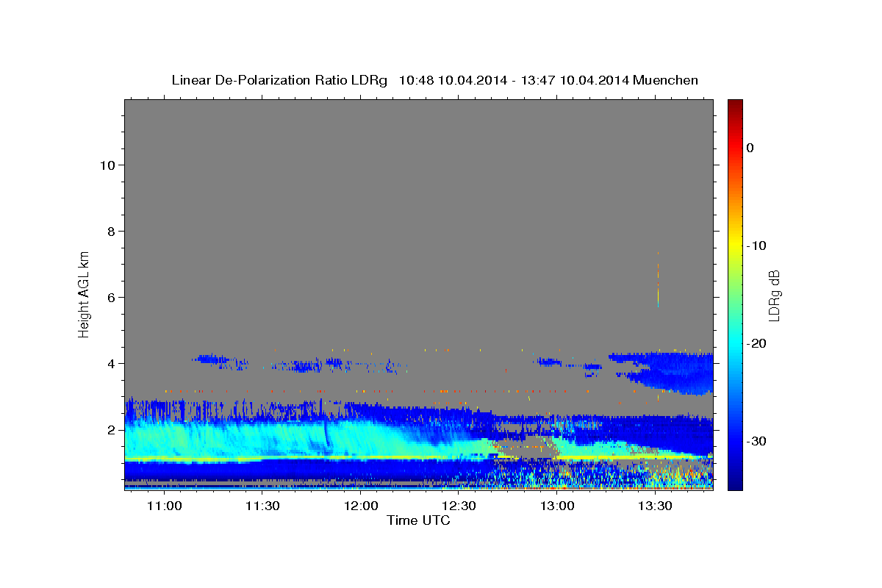
Task: Click the "LDRg dB" colorbar label
Action: tap(774, 295)
